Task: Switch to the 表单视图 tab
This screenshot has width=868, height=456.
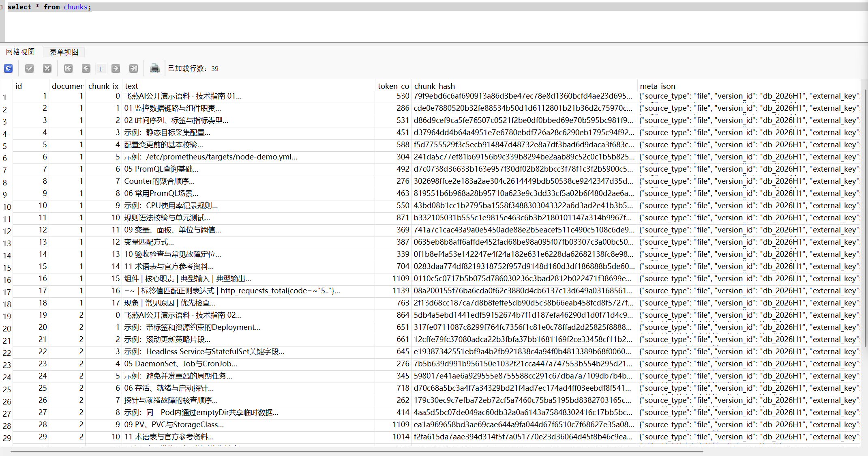Action: coord(64,52)
